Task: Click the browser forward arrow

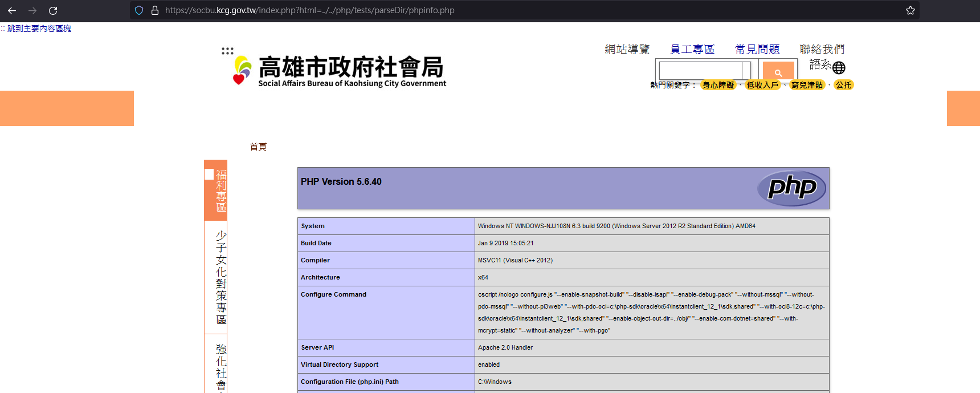Action: click(32, 10)
